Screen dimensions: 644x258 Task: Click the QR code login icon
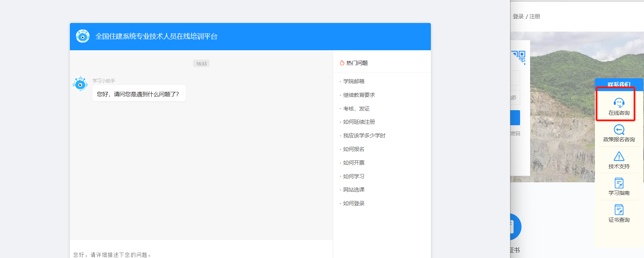click(519, 57)
